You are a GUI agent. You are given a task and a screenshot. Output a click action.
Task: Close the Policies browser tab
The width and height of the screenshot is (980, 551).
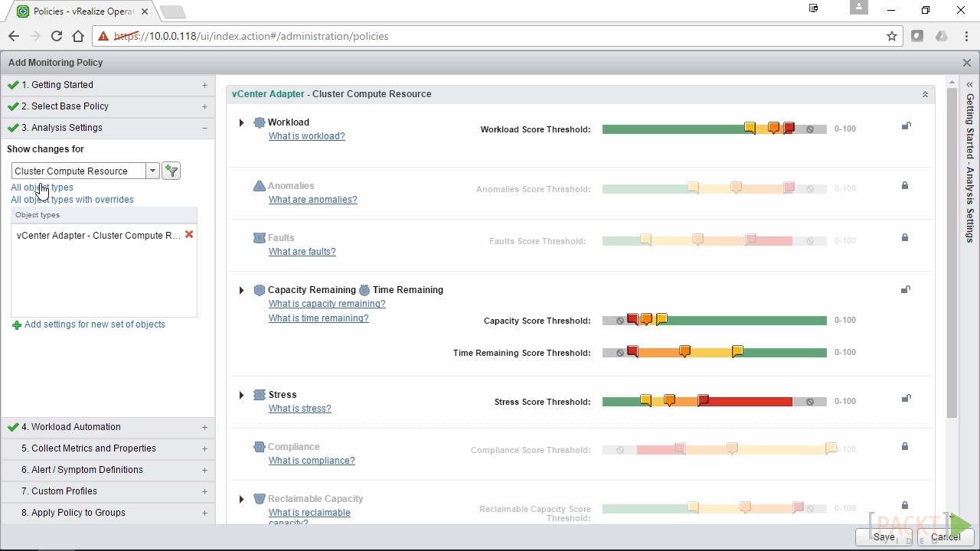[x=145, y=11]
